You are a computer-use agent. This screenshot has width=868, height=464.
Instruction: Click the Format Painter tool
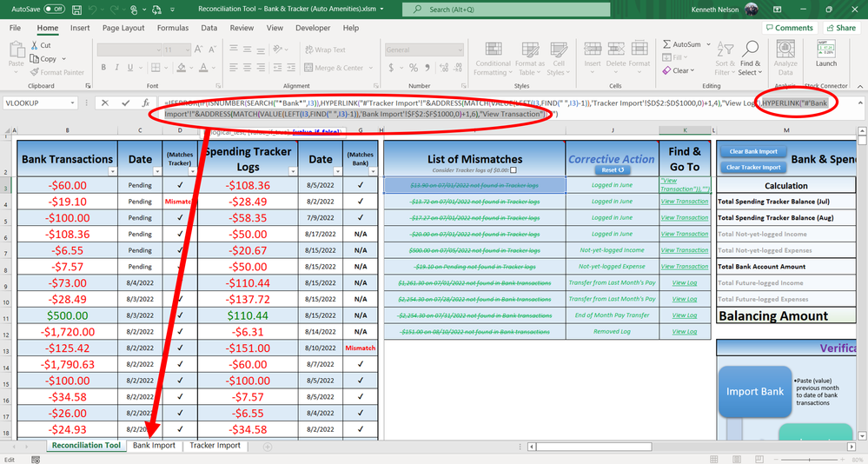click(x=57, y=72)
